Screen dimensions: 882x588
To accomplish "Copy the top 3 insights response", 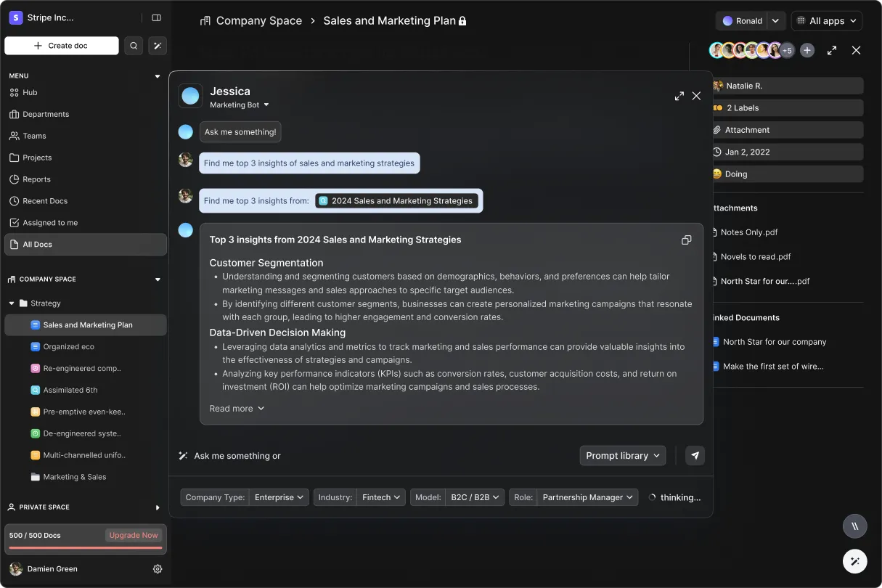I will (x=686, y=240).
